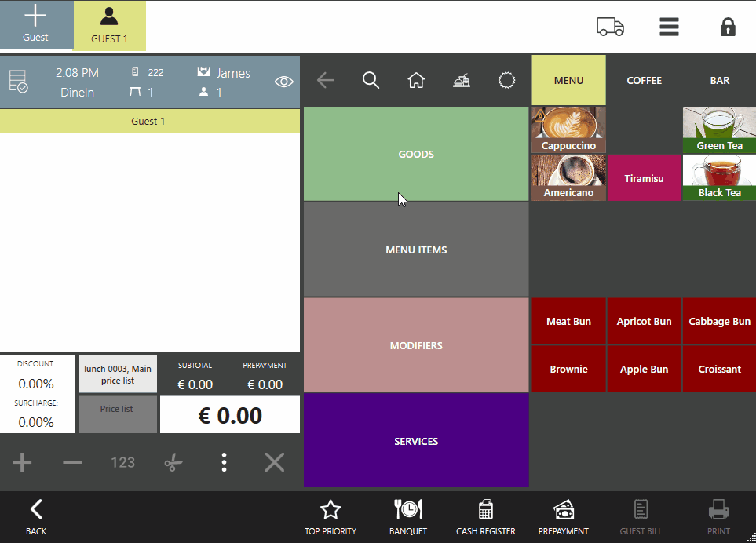
Task: Open Cash Register from bottom bar
Action: pos(485,517)
